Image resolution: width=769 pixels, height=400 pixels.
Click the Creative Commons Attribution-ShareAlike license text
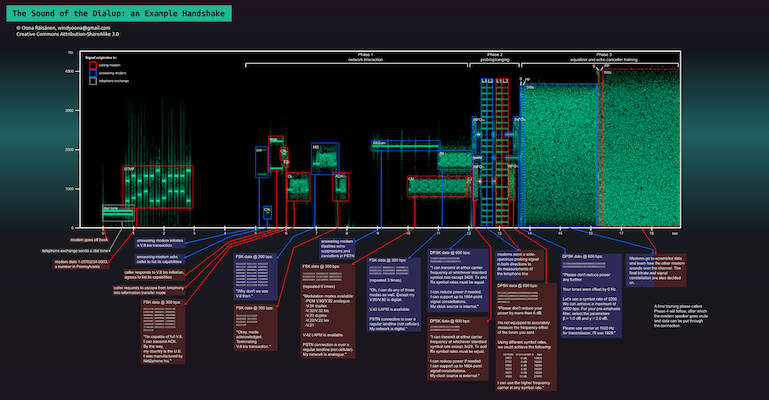68,34
